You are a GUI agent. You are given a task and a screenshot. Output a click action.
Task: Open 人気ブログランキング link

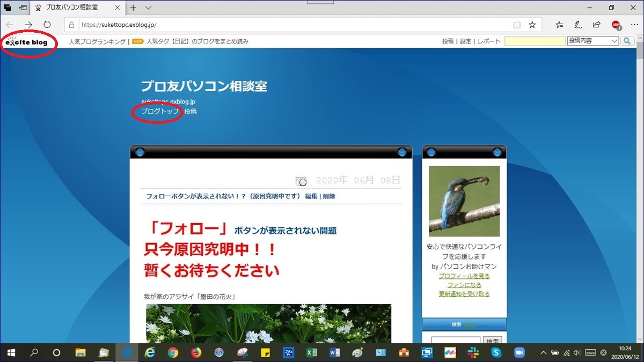(x=97, y=41)
